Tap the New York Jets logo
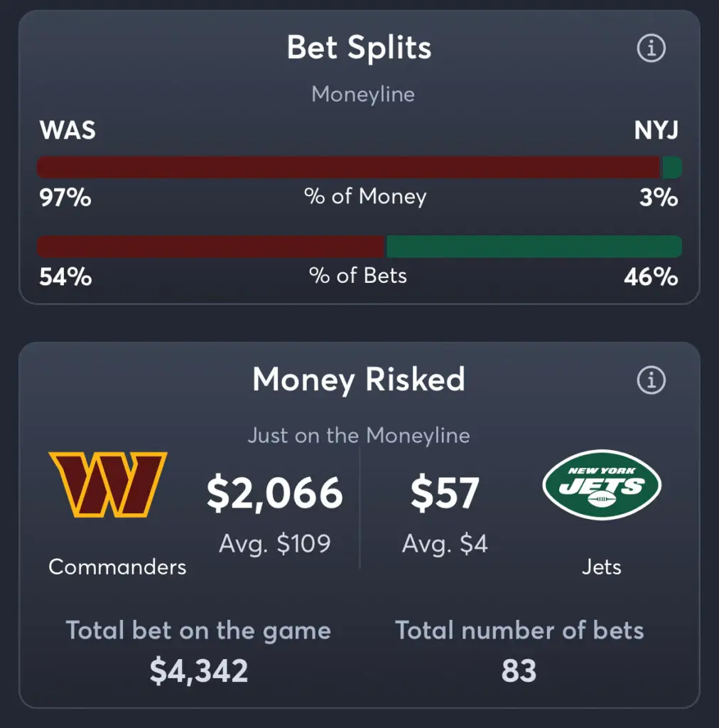The image size is (719, 728). click(x=602, y=484)
